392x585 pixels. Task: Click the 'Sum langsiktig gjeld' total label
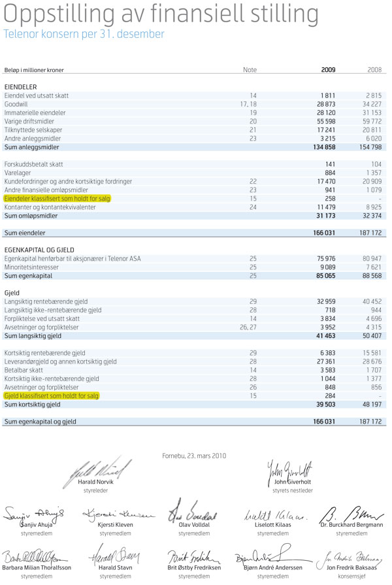[33, 336]
